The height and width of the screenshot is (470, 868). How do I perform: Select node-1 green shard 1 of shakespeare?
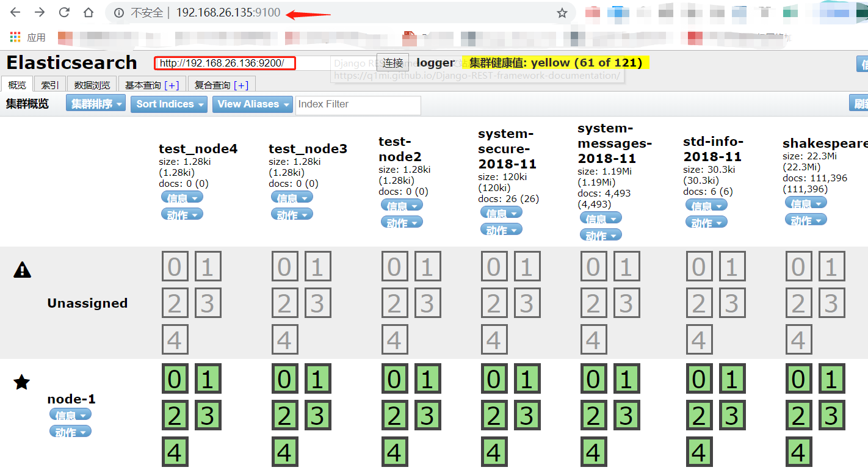[x=831, y=379]
